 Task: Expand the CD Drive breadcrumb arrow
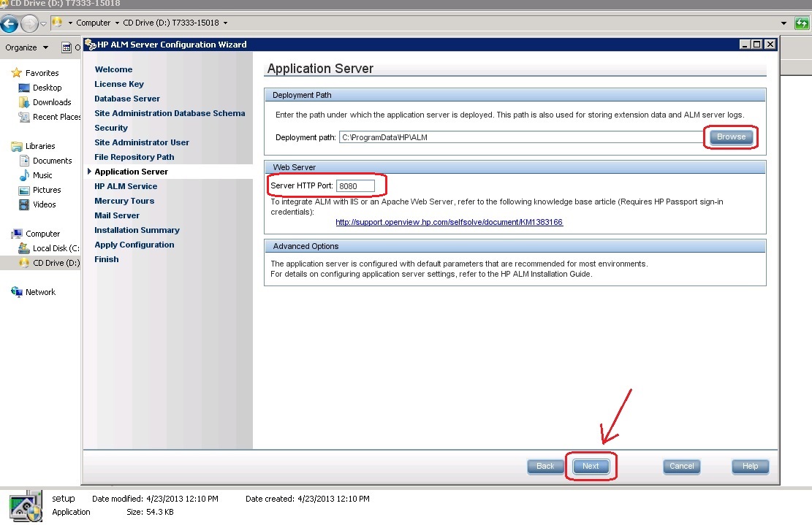[x=225, y=23]
